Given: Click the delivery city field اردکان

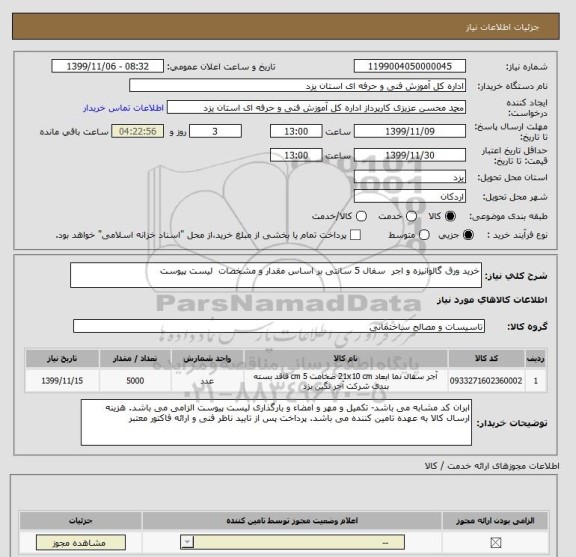Looking at the screenshot, I should coord(410,197).
